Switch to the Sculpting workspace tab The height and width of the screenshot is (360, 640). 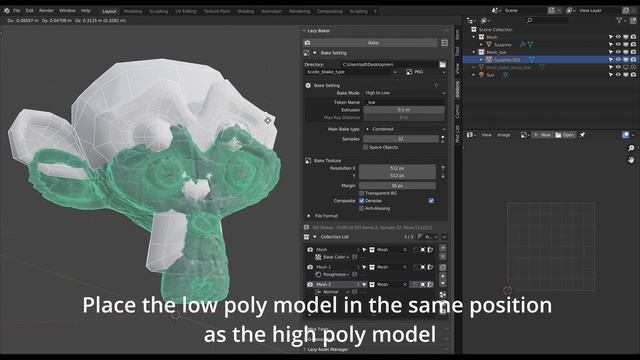pos(159,11)
